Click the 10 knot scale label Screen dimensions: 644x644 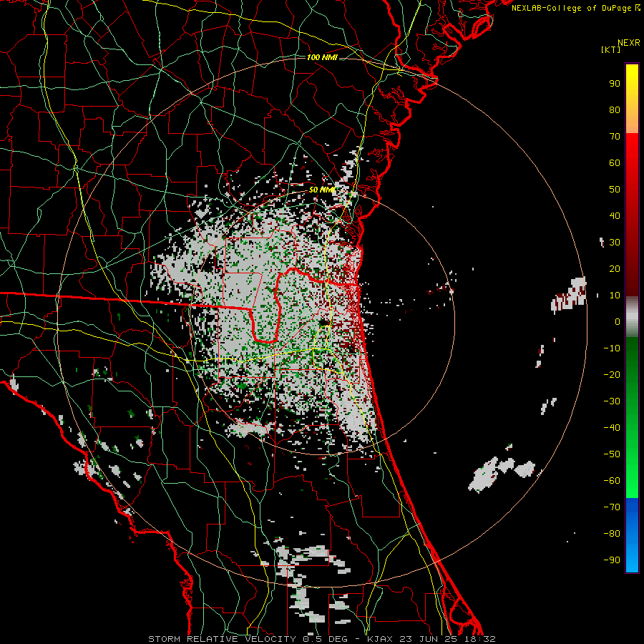click(615, 296)
